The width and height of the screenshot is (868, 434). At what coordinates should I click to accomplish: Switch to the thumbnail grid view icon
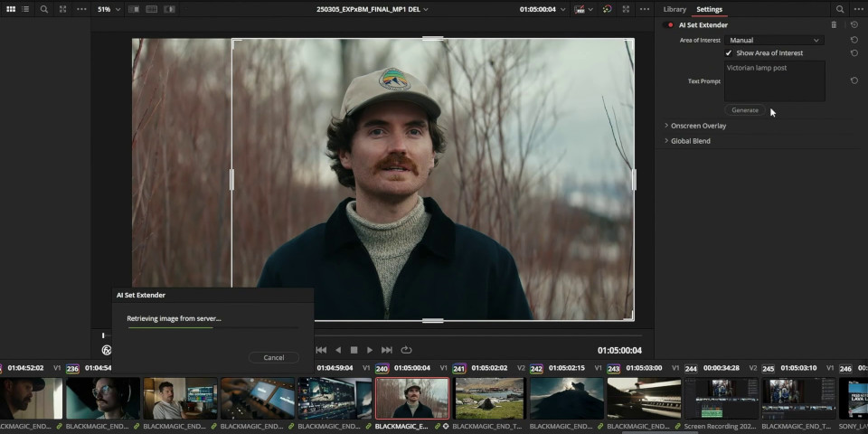11,9
